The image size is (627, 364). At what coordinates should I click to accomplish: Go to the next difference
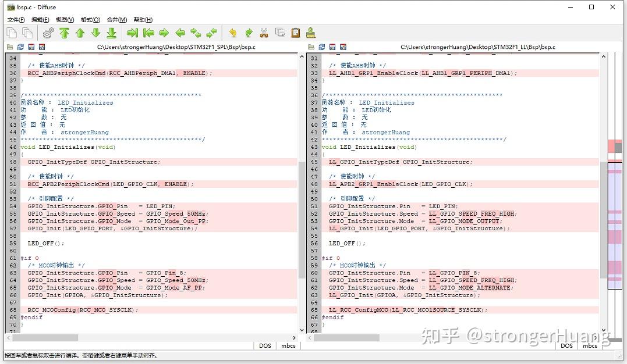click(x=96, y=33)
